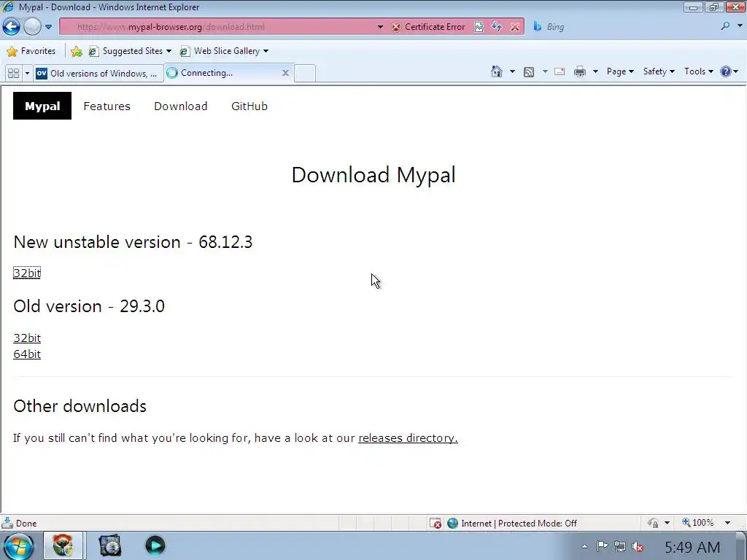The image size is (747, 560).
Task: Click the Action Center flag icon
Action: coord(602,546)
